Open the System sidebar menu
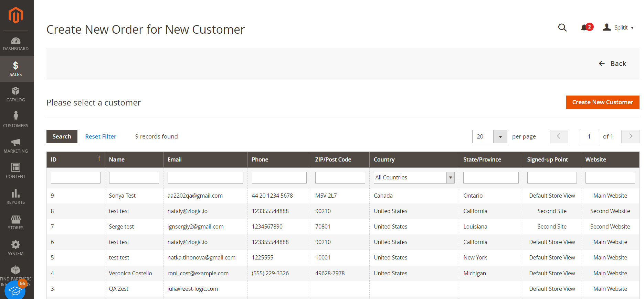This screenshot has height=299, width=644. (16, 248)
